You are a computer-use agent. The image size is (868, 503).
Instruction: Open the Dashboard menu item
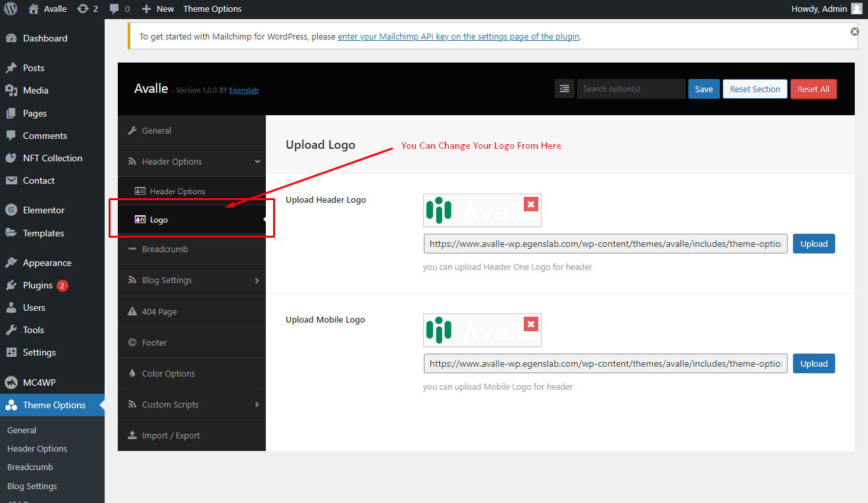pyautogui.click(x=52, y=38)
